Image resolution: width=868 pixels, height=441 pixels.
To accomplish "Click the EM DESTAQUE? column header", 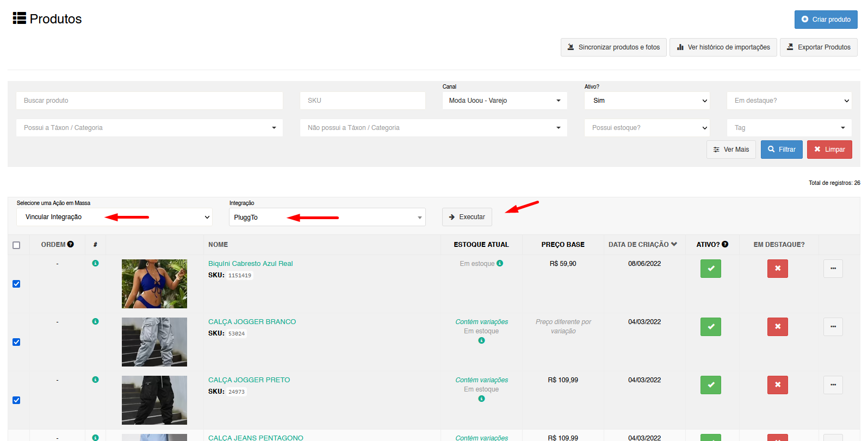I will click(779, 245).
